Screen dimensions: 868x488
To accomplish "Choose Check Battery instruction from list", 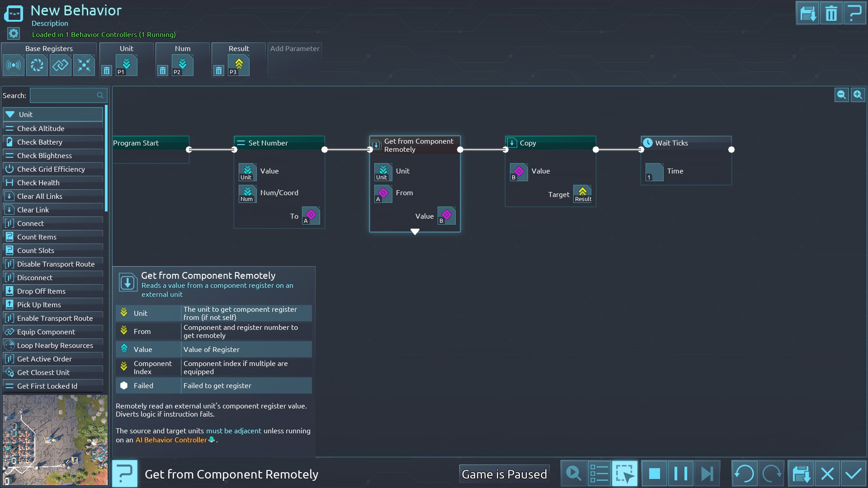I will coord(40,142).
